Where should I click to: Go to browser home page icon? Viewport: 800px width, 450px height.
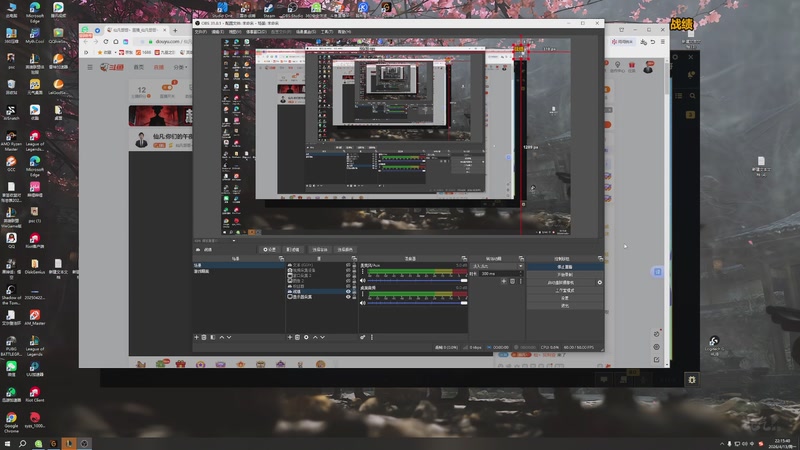coord(116,41)
